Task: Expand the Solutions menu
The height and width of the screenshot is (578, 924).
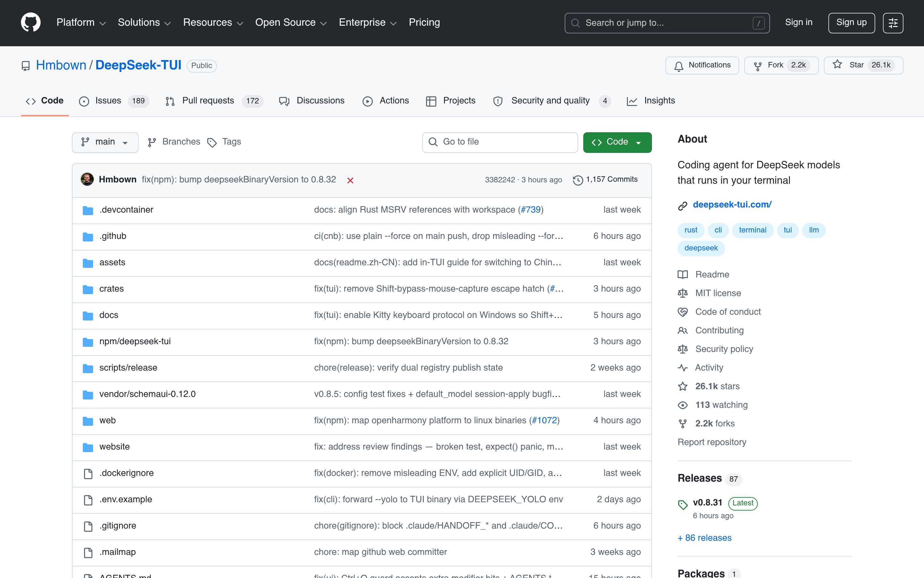Action: 144,22
